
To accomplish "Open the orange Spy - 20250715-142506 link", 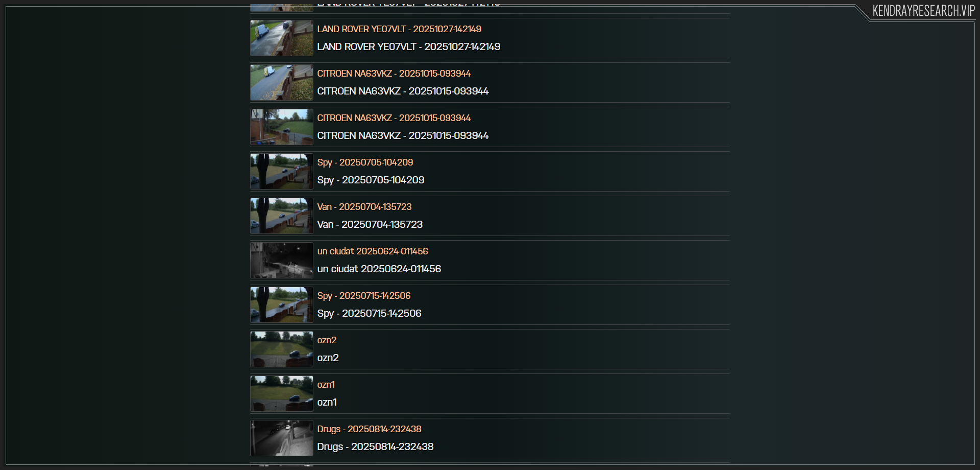I will click(x=364, y=296).
